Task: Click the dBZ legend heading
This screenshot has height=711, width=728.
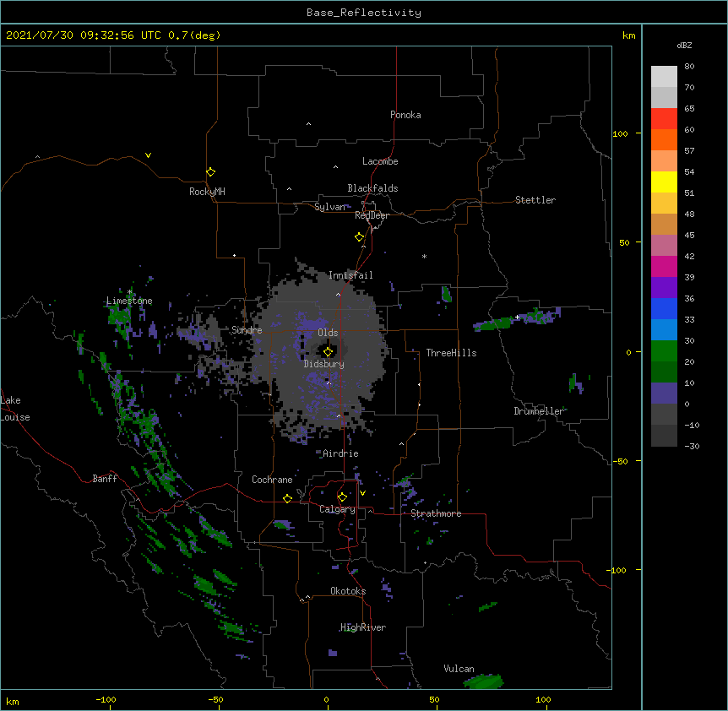Action: pyautogui.click(x=684, y=45)
